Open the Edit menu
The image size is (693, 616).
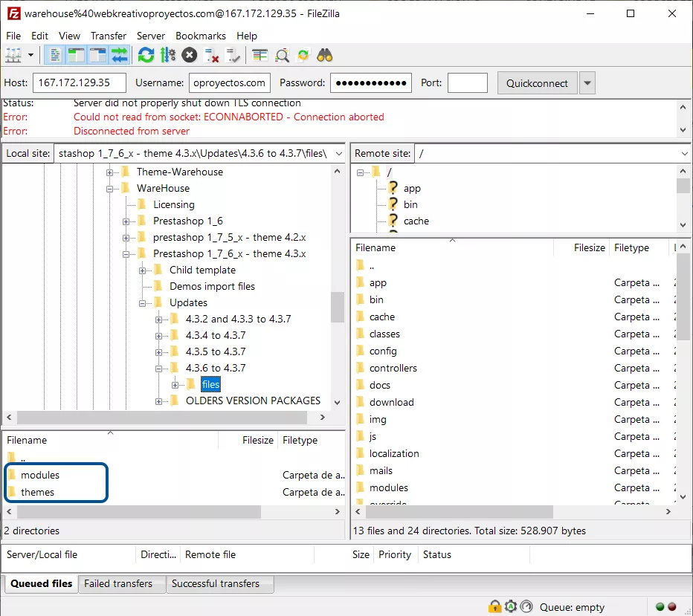[39, 36]
